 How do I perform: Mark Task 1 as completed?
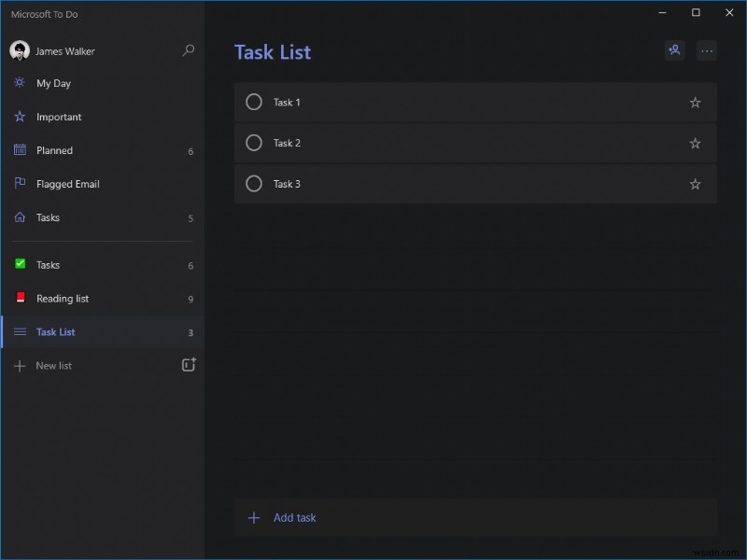click(254, 103)
